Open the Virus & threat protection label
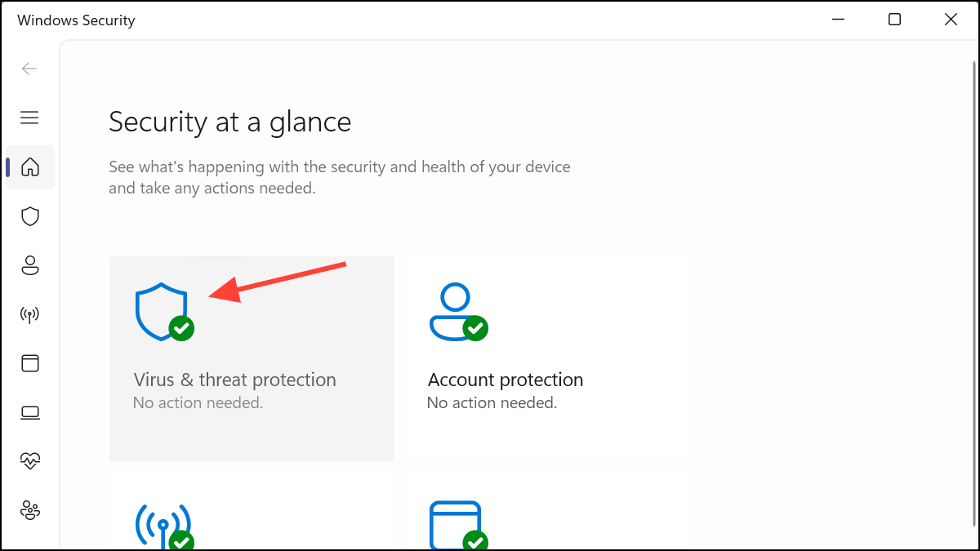This screenshot has height=551, width=980. tap(235, 380)
